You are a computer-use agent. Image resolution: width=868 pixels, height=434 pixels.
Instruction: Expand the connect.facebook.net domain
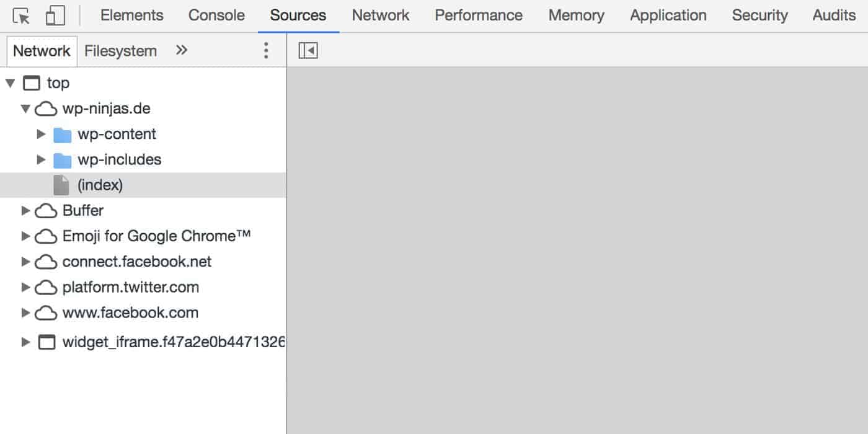(x=25, y=262)
